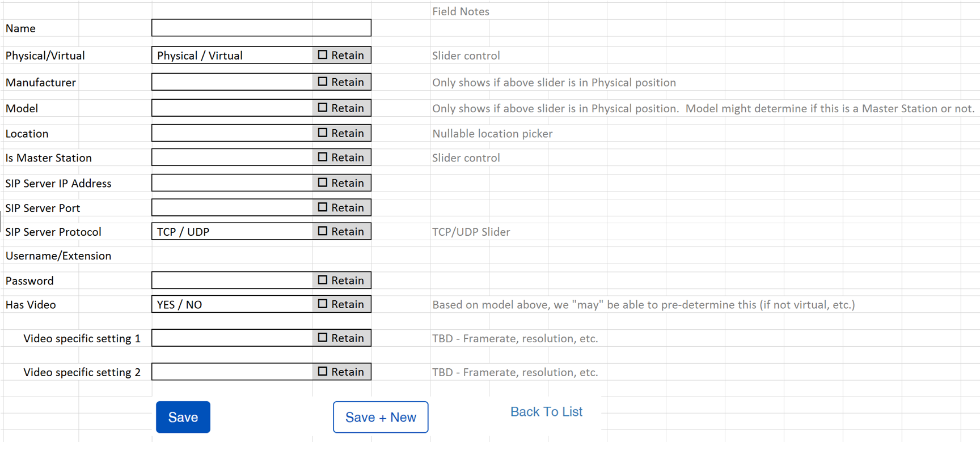Check Retain in the Password row

pyautogui.click(x=323, y=280)
